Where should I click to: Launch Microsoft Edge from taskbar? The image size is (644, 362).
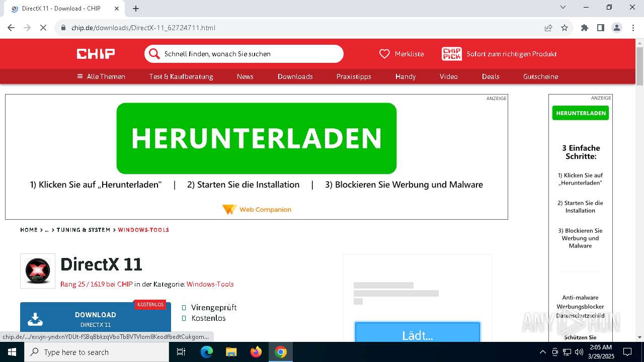(207, 352)
